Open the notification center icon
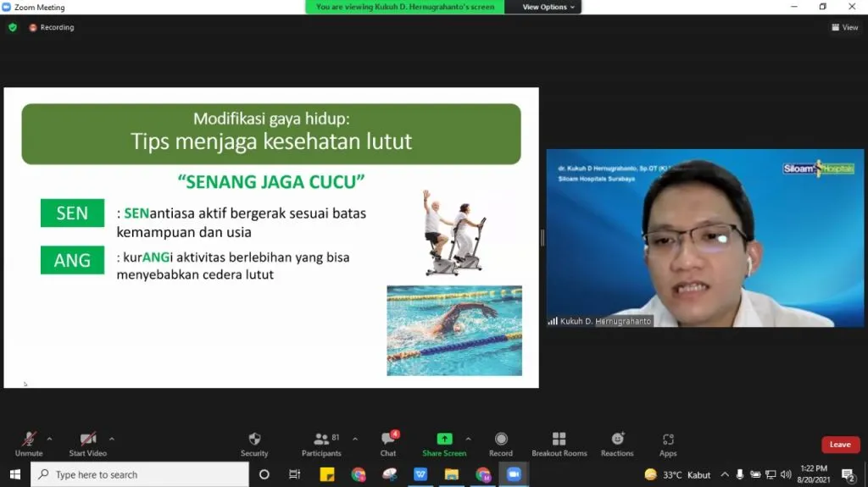 848,474
